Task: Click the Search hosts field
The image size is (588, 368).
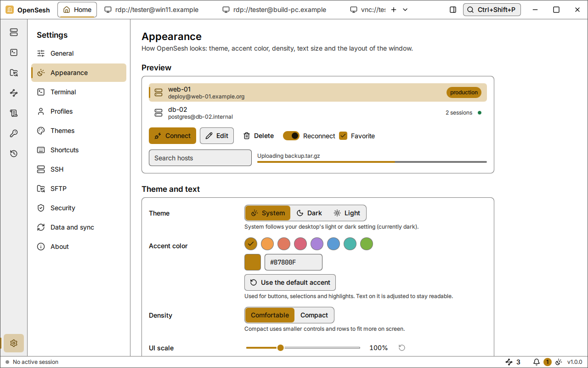Action: pyautogui.click(x=200, y=158)
